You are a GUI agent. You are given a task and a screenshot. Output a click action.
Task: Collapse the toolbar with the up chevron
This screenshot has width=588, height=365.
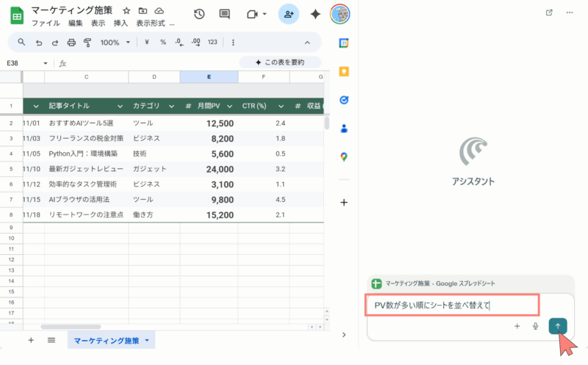[307, 43]
